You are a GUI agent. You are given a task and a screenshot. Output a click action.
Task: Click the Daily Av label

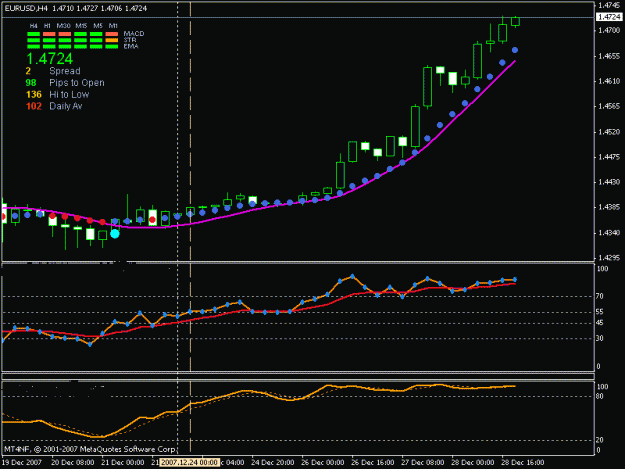65,106
